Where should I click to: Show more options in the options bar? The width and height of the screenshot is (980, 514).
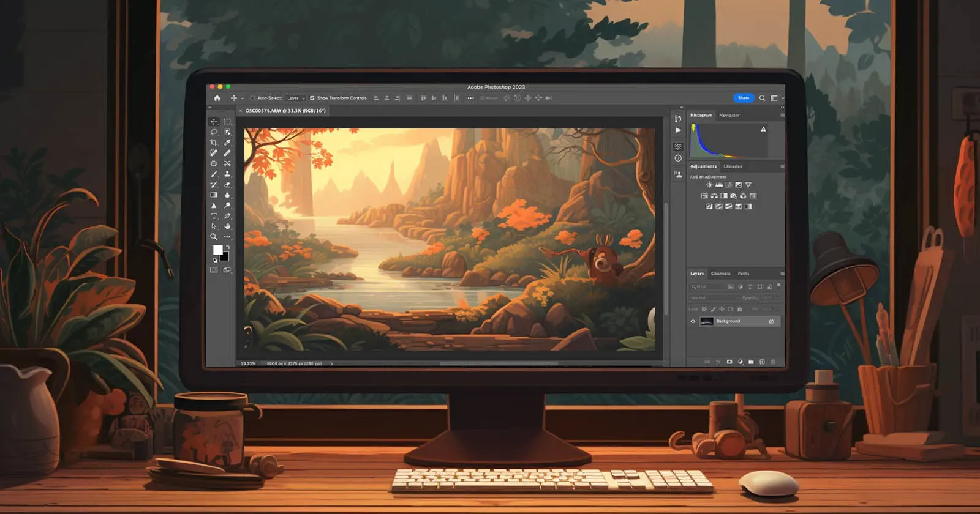click(470, 98)
